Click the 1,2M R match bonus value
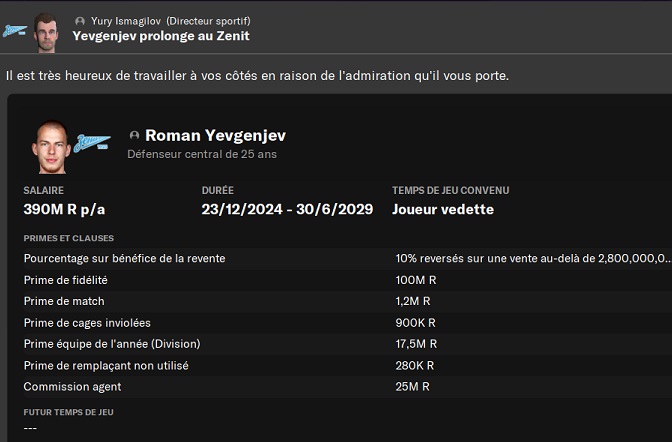The width and height of the screenshot is (672, 442). coord(413,301)
